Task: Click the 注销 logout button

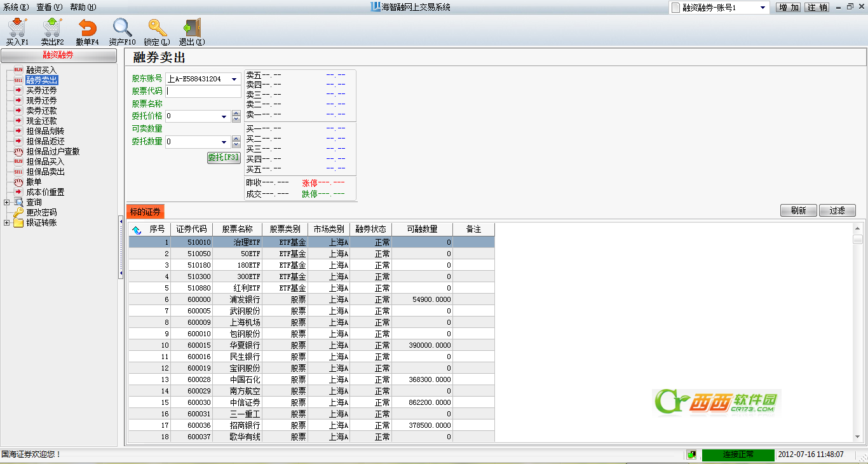Action: [817, 8]
